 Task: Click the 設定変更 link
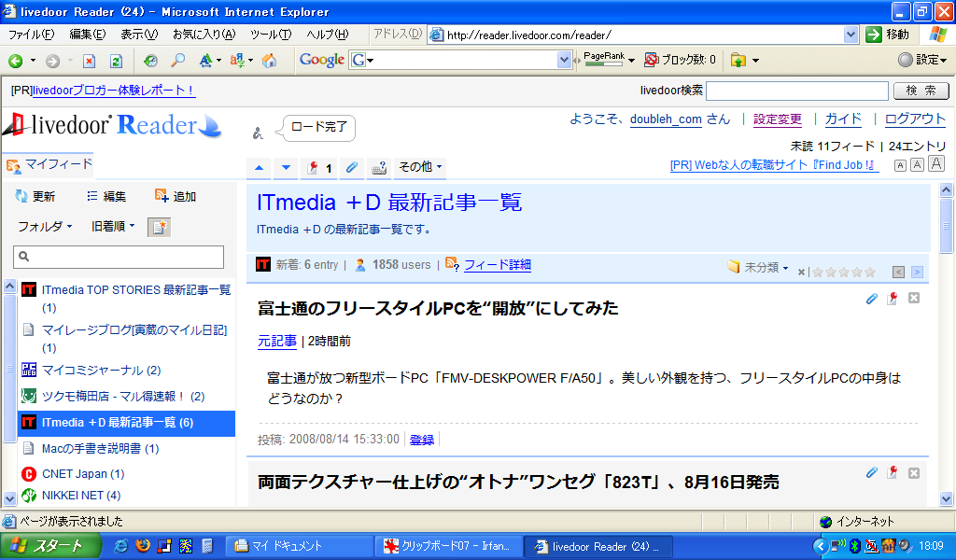click(x=778, y=119)
